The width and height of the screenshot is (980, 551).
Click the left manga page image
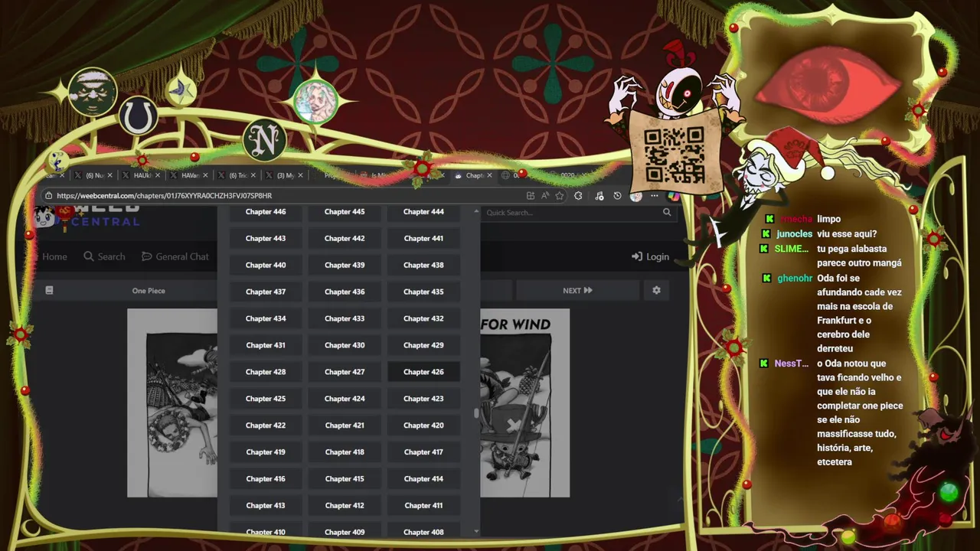click(x=172, y=403)
